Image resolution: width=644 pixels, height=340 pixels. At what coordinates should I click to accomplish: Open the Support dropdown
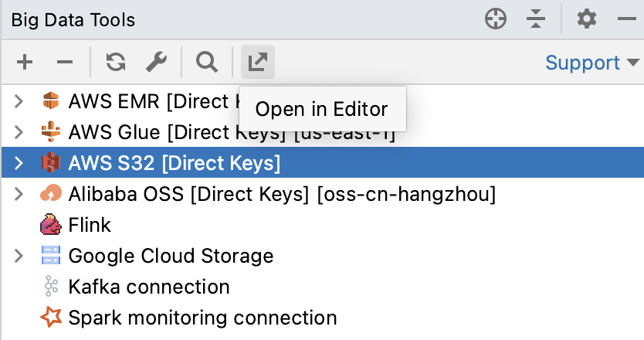coord(592,63)
